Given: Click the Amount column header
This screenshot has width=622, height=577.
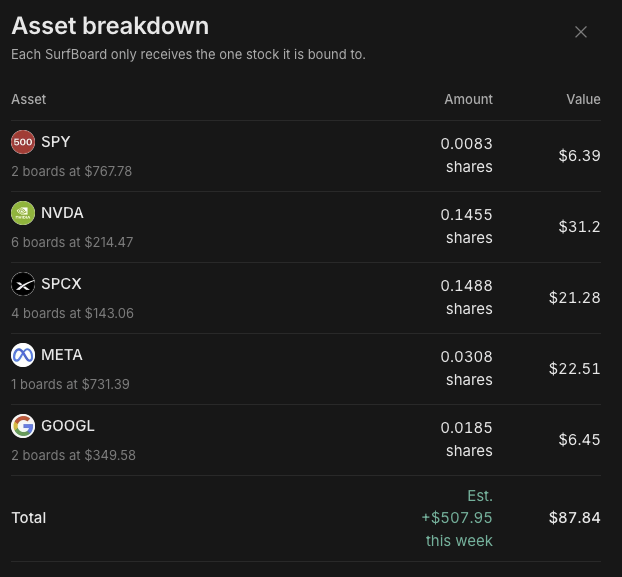Looking at the screenshot, I should pos(468,99).
